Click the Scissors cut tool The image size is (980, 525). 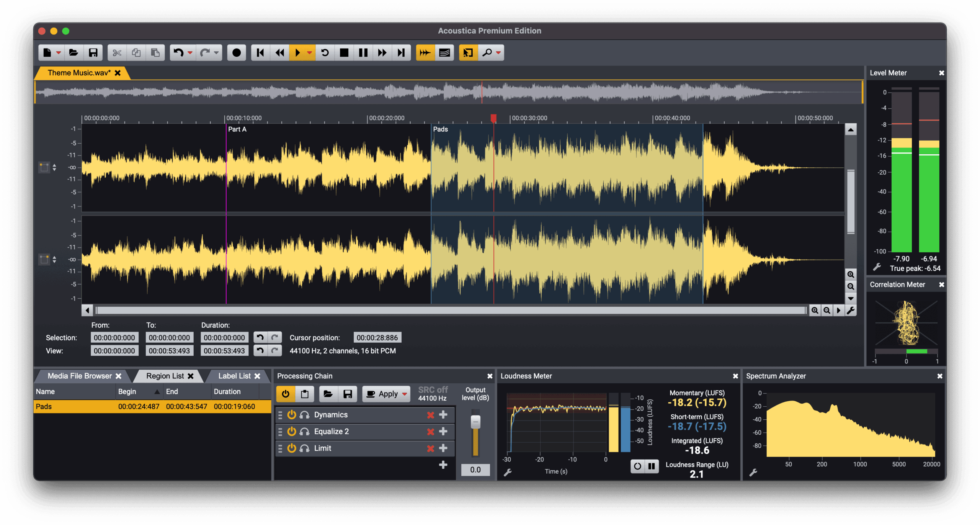click(x=117, y=52)
